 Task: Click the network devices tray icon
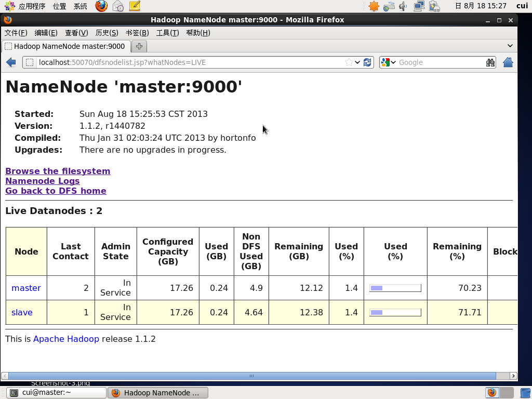tap(389, 6)
